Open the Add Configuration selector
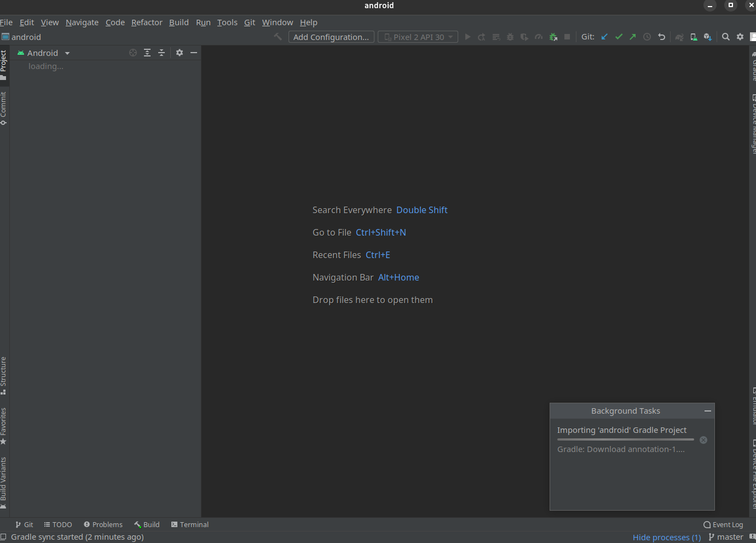Image resolution: width=756 pixels, height=543 pixels. click(331, 37)
